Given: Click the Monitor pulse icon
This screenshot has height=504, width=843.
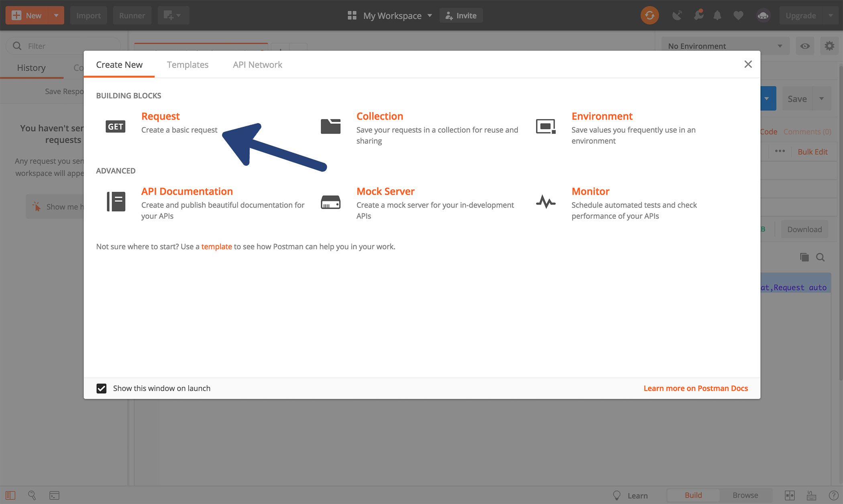Looking at the screenshot, I should tap(546, 202).
